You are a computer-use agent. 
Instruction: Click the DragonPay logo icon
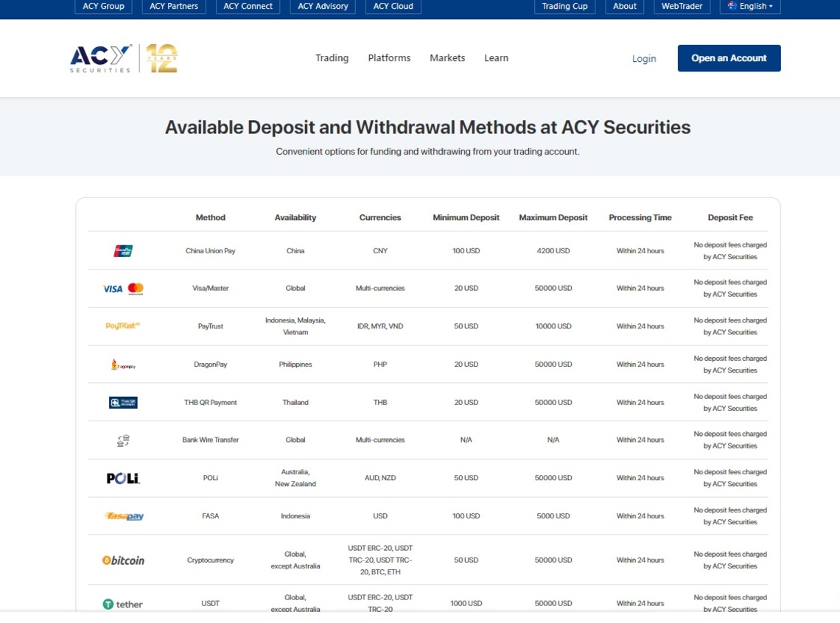(123, 365)
